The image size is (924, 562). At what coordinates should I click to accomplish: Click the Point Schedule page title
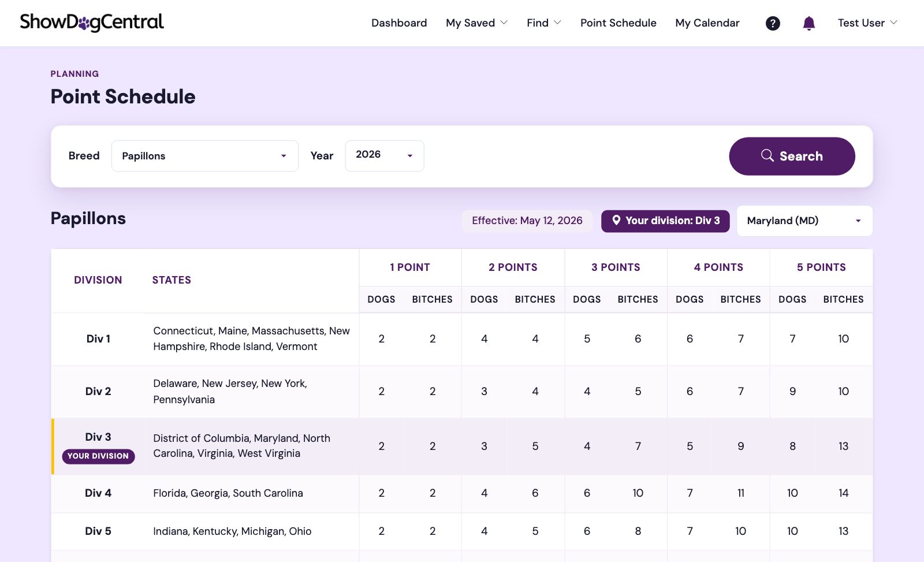123,96
